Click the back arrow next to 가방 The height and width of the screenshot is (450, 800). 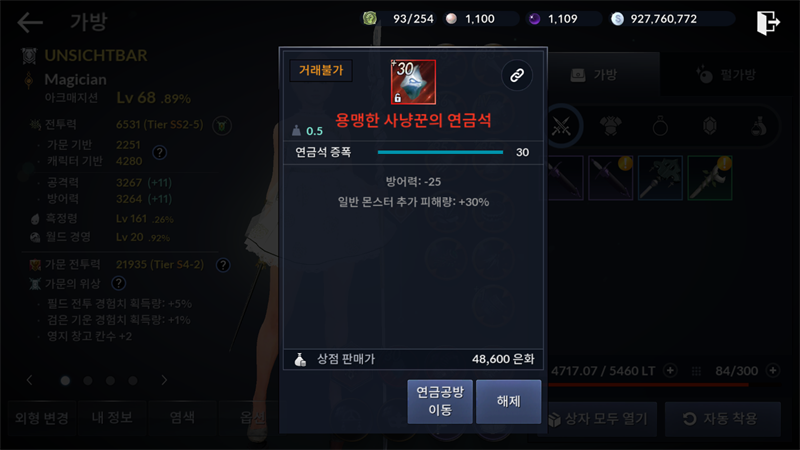pyautogui.click(x=30, y=22)
